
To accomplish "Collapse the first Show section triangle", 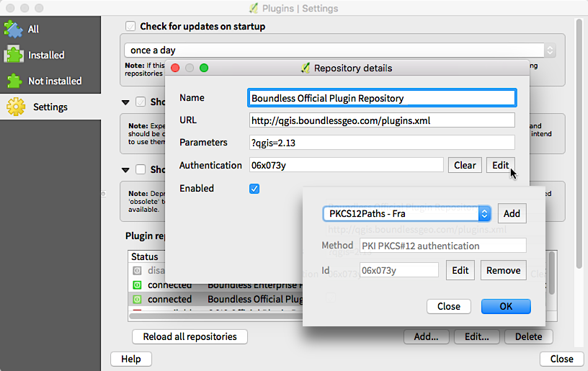I will point(125,102).
